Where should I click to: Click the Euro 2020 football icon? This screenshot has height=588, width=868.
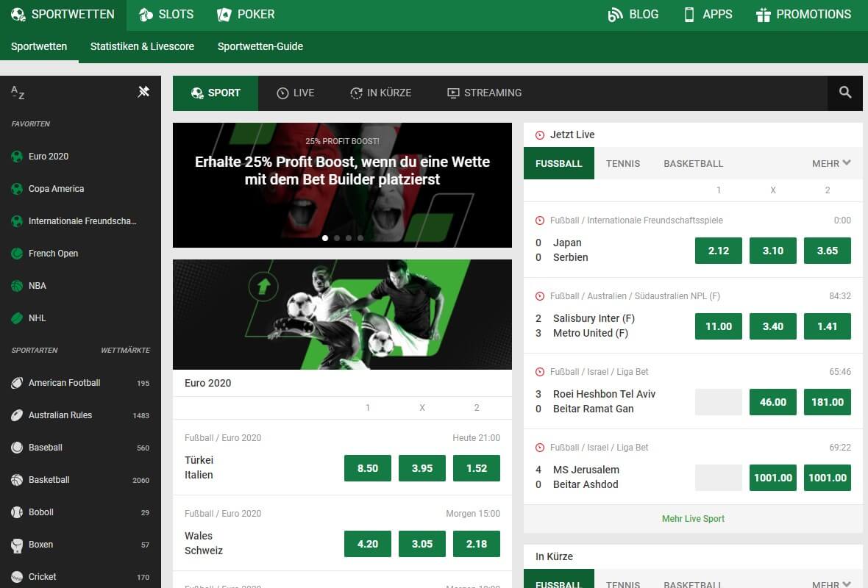17,157
